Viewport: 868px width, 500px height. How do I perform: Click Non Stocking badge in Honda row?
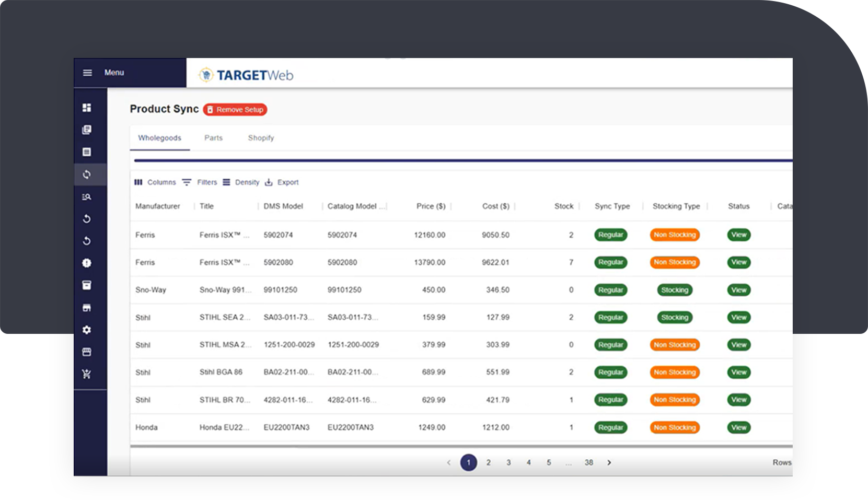click(675, 427)
